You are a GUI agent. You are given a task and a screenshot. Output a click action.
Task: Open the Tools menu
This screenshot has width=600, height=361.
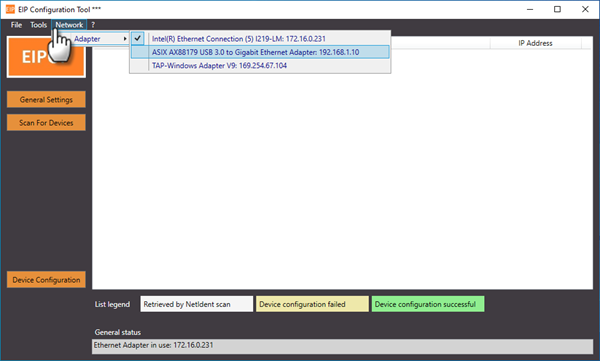38,25
